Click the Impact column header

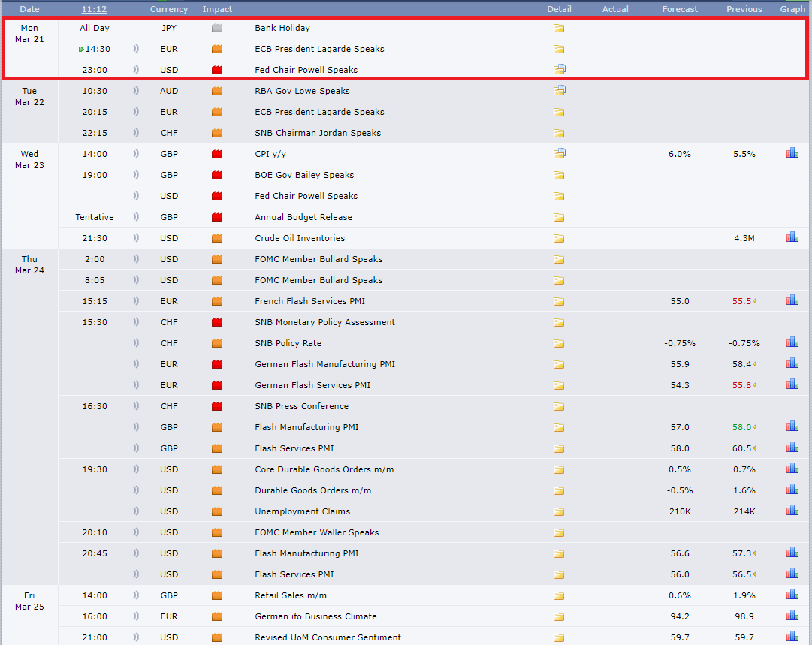tap(217, 9)
